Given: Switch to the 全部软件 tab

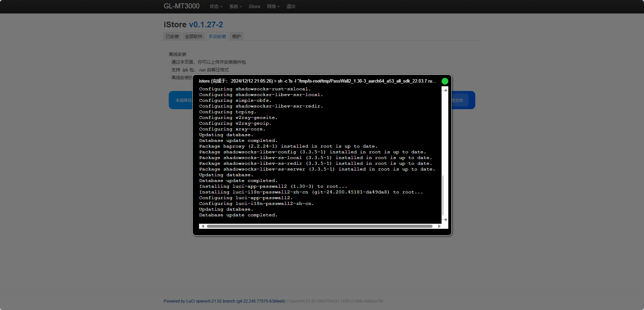Looking at the screenshot, I should tap(194, 36).
